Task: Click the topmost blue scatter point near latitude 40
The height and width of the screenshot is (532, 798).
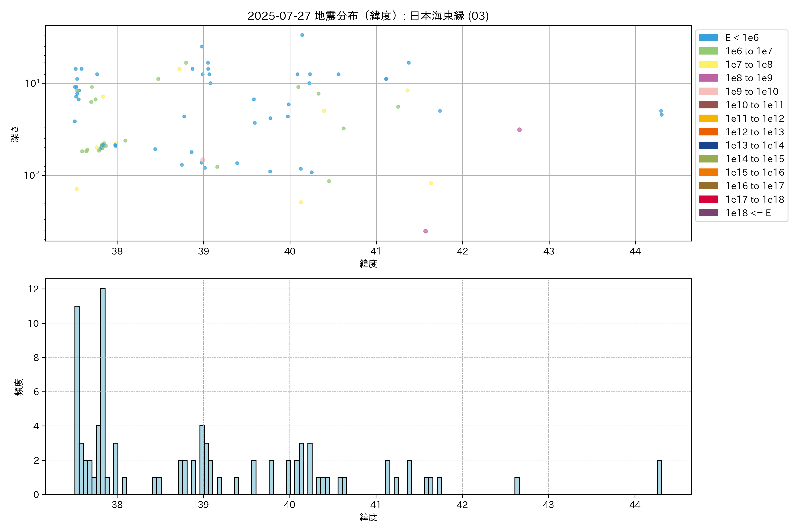Action: 302,35
